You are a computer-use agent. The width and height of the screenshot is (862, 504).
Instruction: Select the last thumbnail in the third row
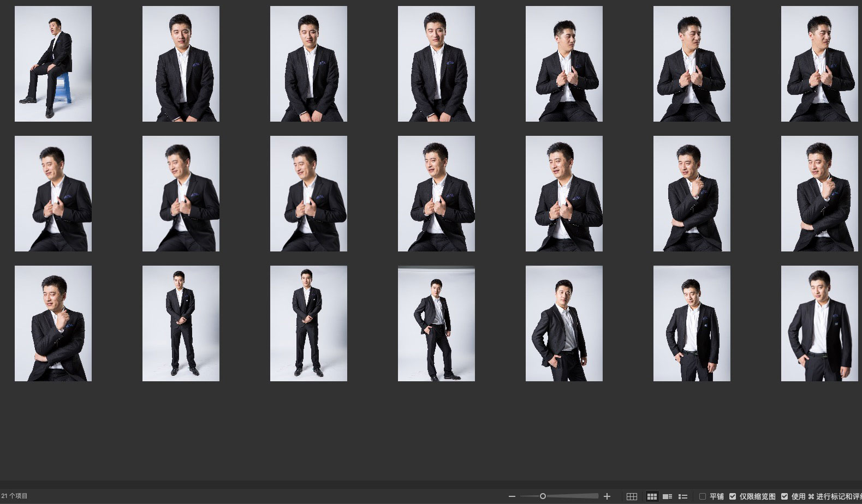819,323
